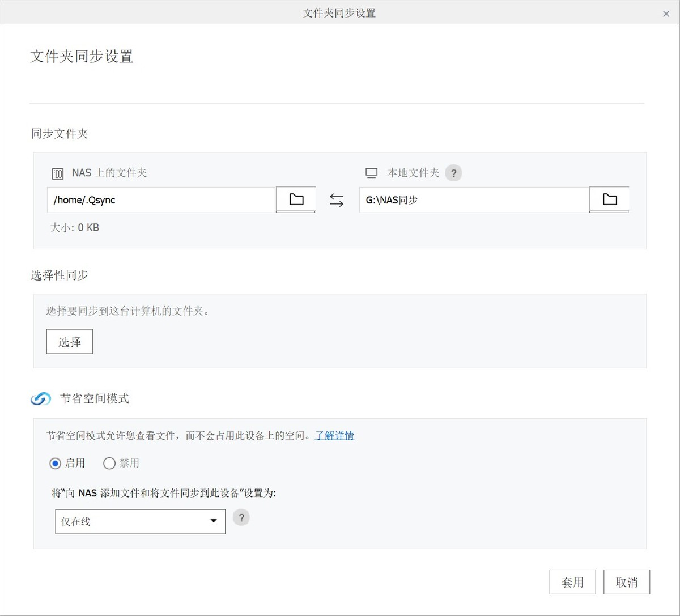The height and width of the screenshot is (616, 680).
Task: Close the 文件夹同步设置 dialog window
Action: pyautogui.click(x=666, y=14)
